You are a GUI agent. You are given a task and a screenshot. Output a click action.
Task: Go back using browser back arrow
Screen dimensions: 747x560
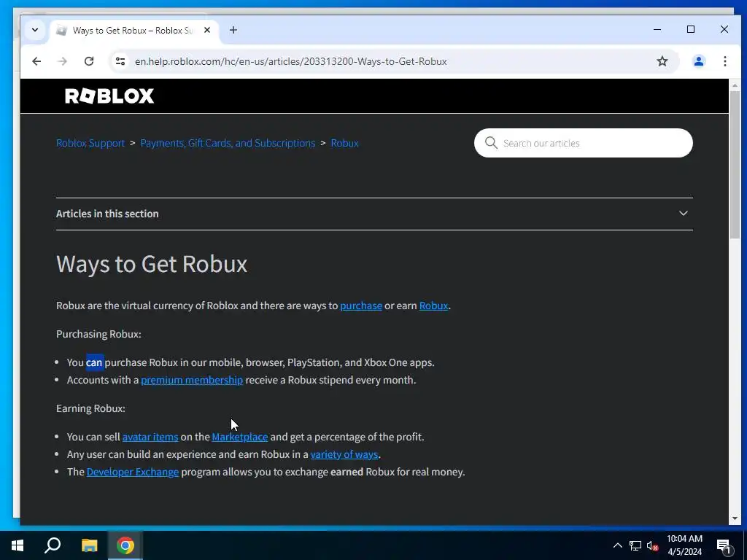click(36, 61)
